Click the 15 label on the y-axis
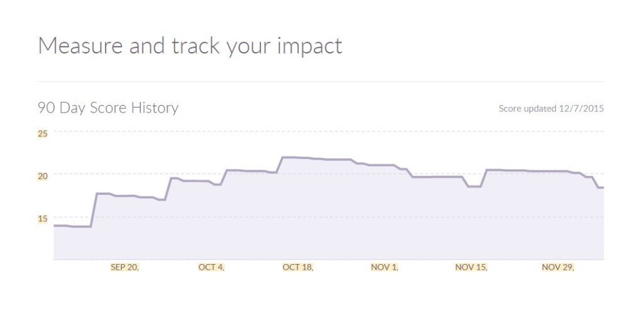This screenshot has height=315, width=644. tap(43, 218)
